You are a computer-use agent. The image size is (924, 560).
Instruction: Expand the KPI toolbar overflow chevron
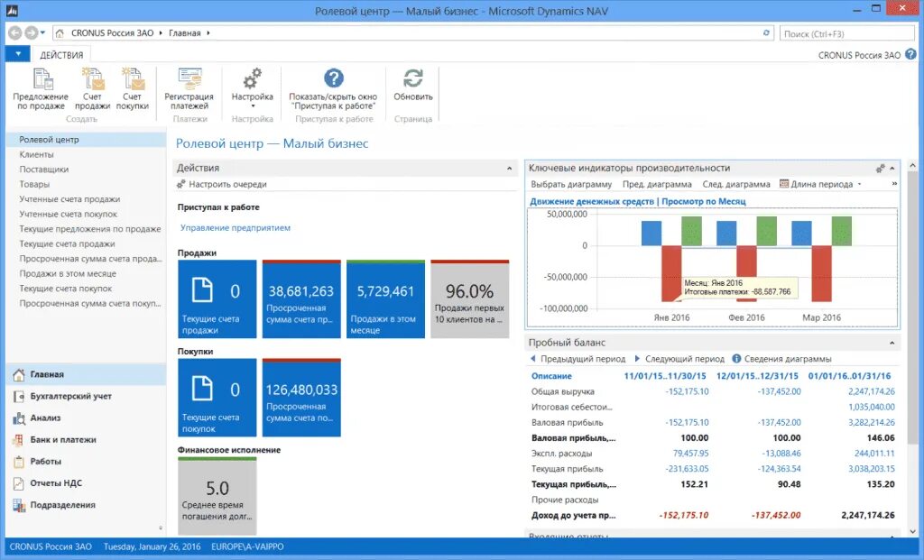pyautogui.click(x=894, y=184)
